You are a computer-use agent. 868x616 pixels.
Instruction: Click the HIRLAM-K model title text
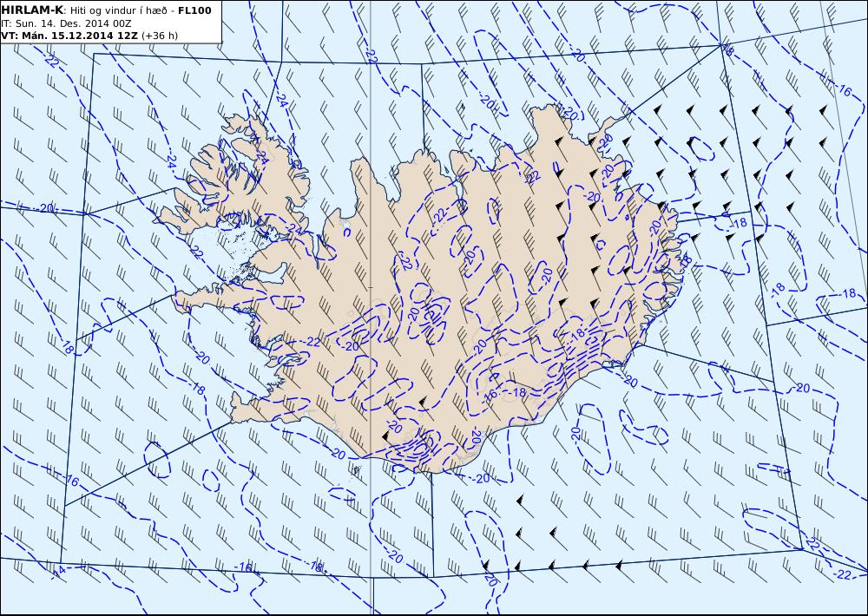[x=33, y=10]
